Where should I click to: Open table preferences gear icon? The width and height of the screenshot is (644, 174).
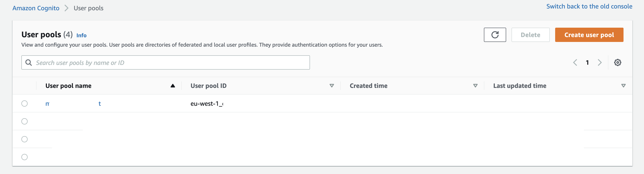(x=618, y=62)
